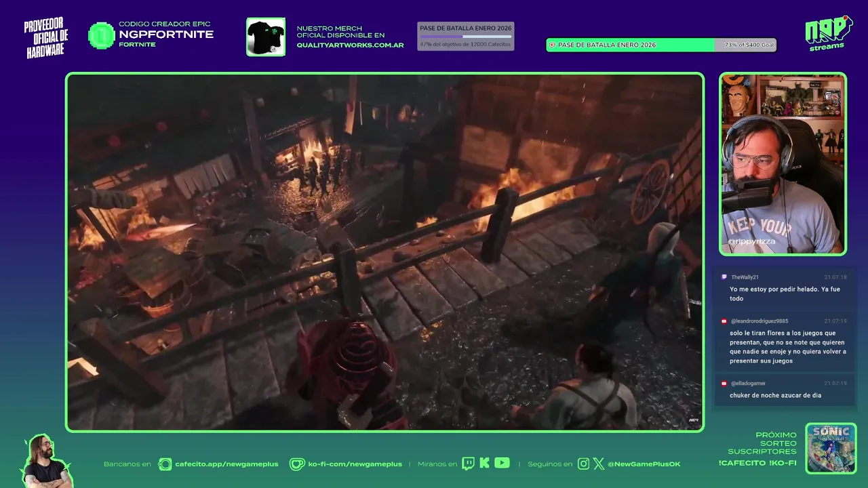Click the green 73% of $400 Goal bar
868x488 pixels.
coord(661,45)
